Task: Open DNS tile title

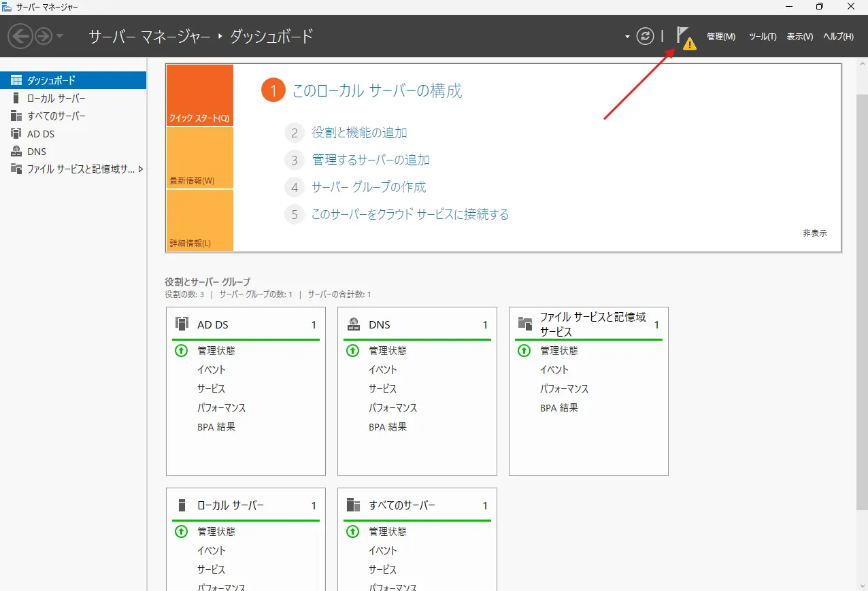Action: 380,324
